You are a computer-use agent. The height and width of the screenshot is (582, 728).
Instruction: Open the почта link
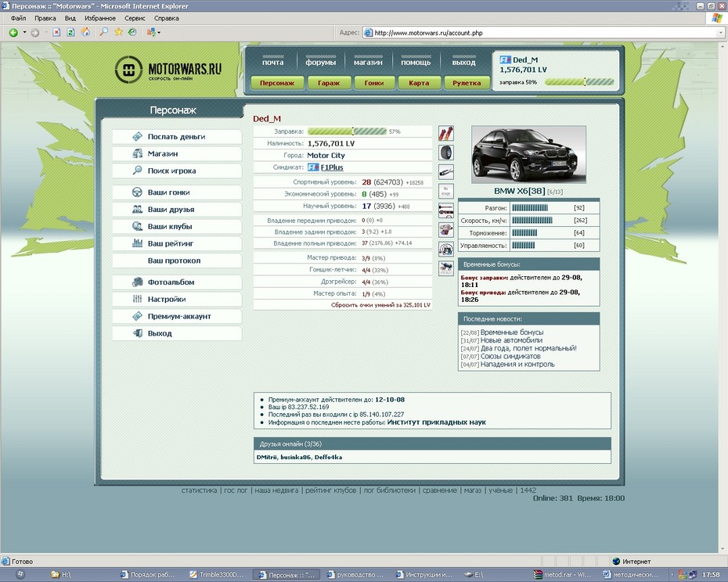[272, 62]
